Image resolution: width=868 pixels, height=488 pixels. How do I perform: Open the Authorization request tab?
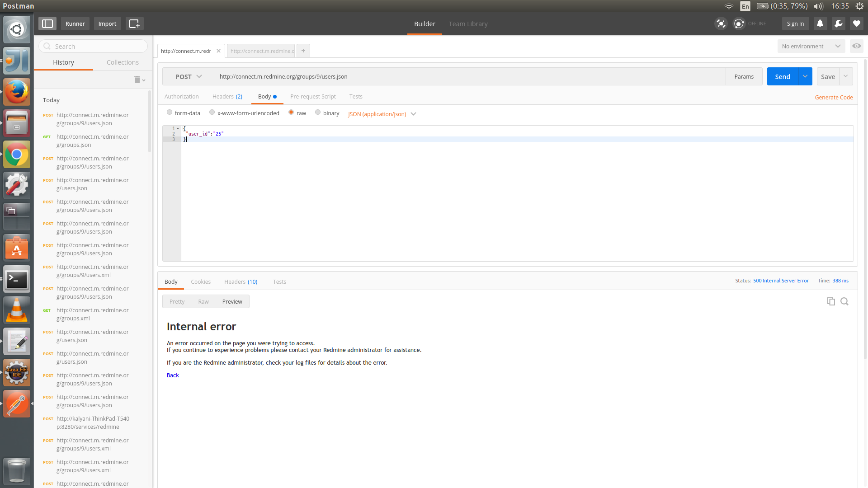click(181, 96)
